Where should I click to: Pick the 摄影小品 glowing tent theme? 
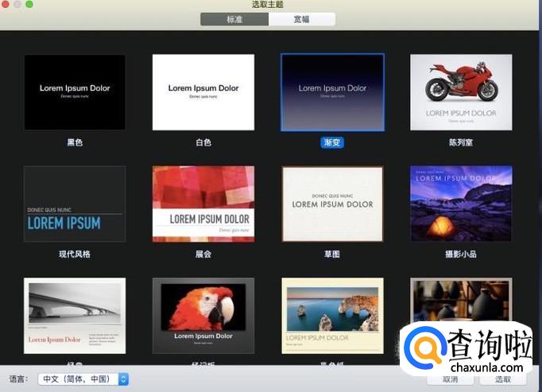461,204
